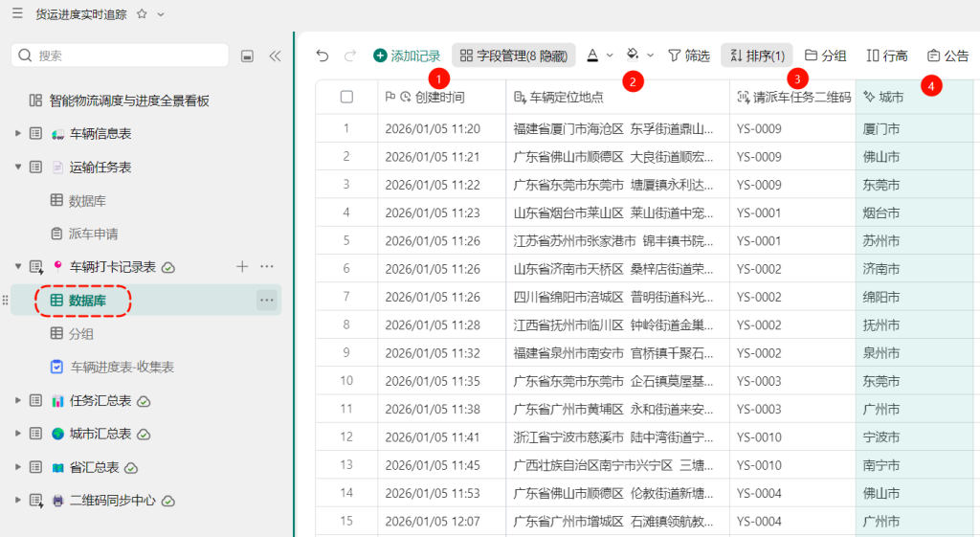Click location cell starting 广西壮族自治区南宁市
980x537 pixels.
617,465
